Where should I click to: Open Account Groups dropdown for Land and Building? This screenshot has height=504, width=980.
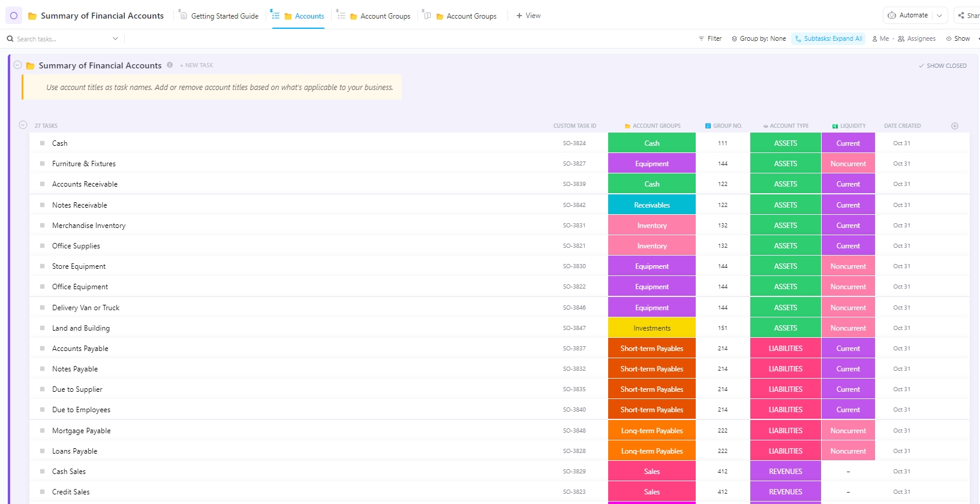pyautogui.click(x=652, y=328)
